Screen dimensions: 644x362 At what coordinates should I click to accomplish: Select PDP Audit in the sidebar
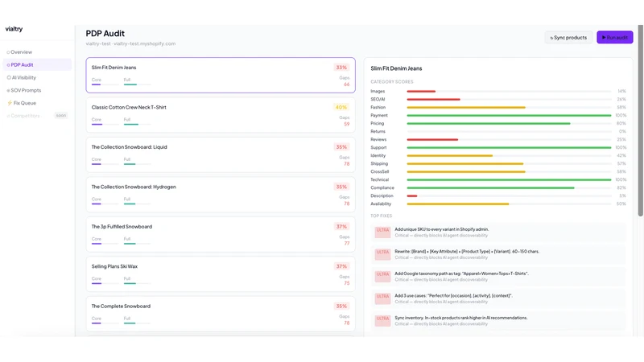pos(37,65)
